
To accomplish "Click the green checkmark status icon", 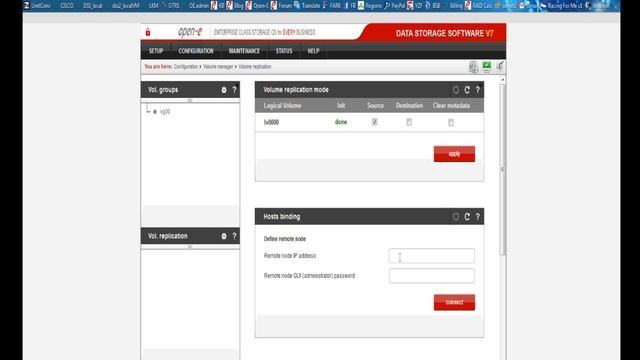I will [487, 66].
